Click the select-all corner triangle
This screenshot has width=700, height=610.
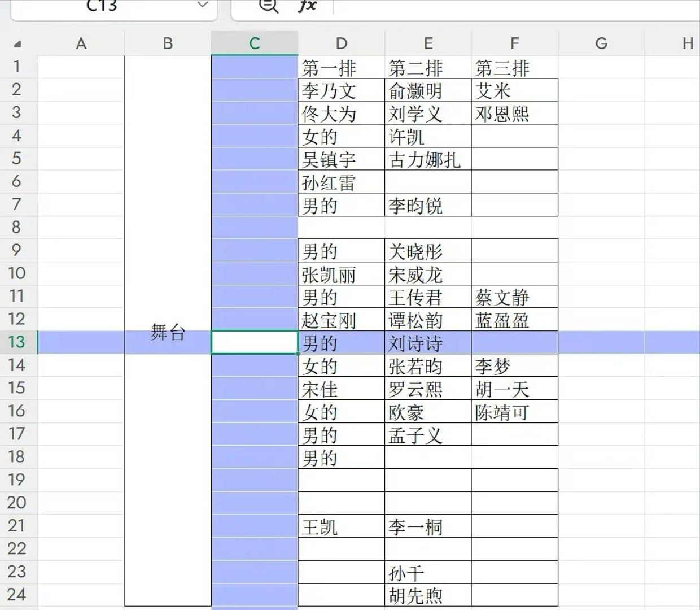click(18, 44)
